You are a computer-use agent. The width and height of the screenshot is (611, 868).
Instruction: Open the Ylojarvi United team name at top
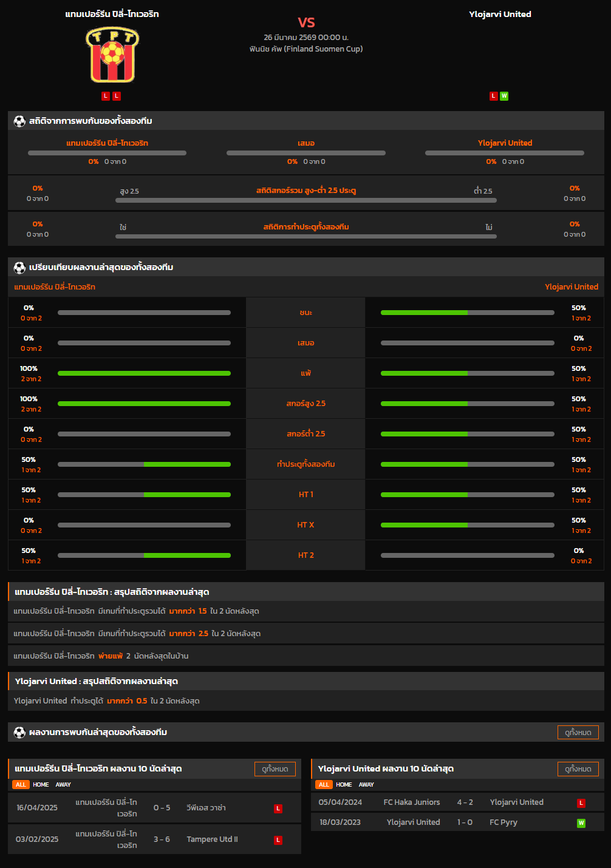500,14
